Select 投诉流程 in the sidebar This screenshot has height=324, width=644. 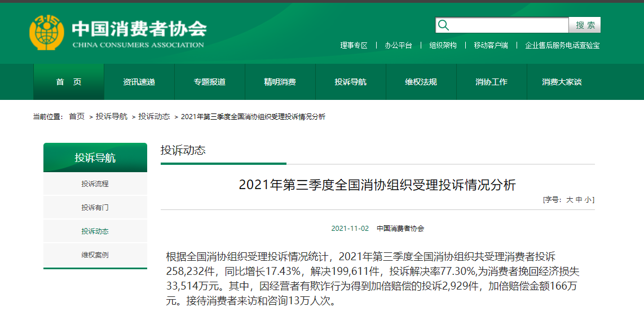pos(95,184)
